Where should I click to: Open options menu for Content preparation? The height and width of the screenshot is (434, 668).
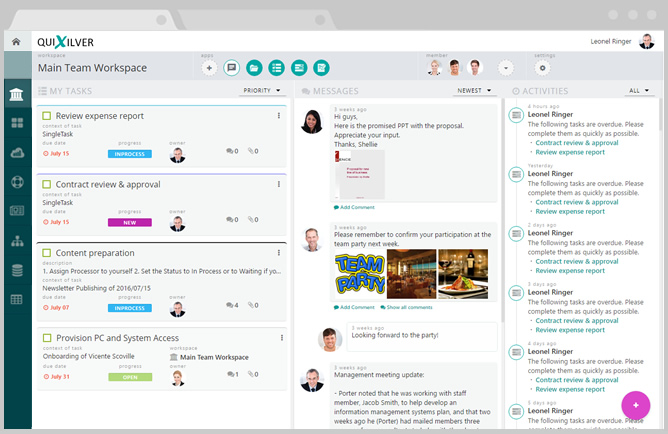tap(279, 253)
